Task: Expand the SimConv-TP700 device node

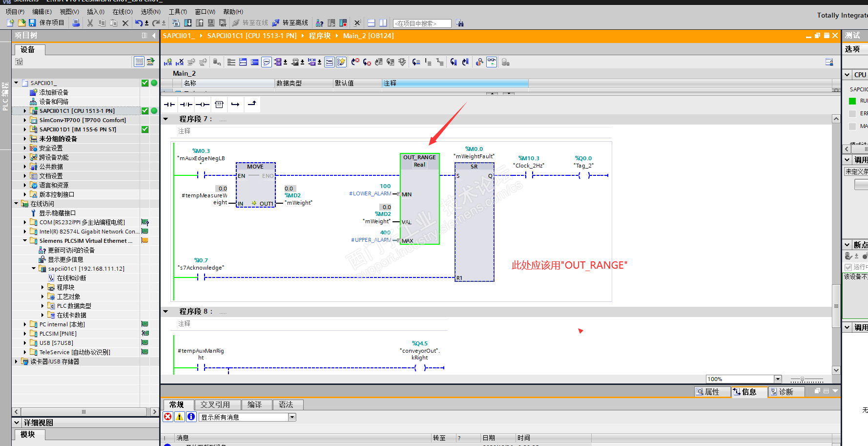Action: (25, 120)
